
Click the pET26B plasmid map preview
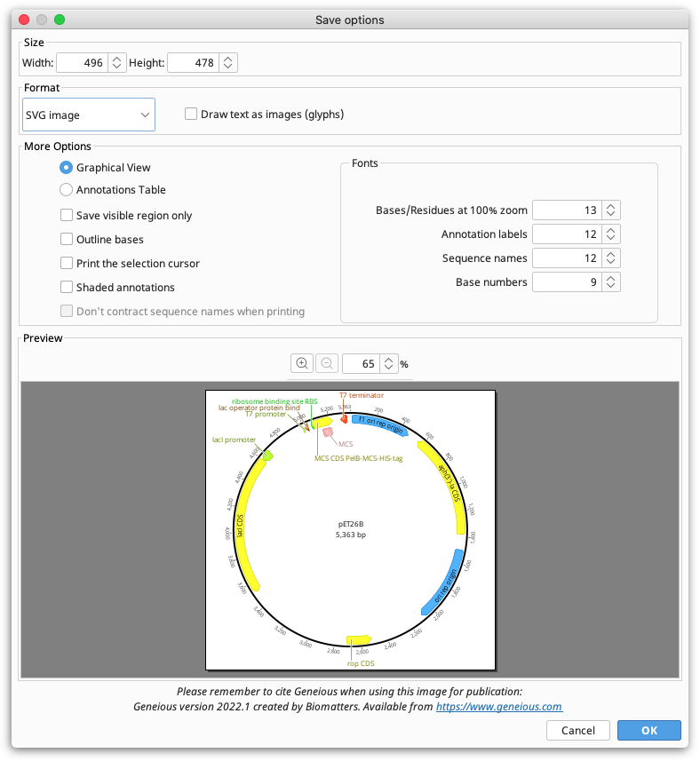point(351,530)
